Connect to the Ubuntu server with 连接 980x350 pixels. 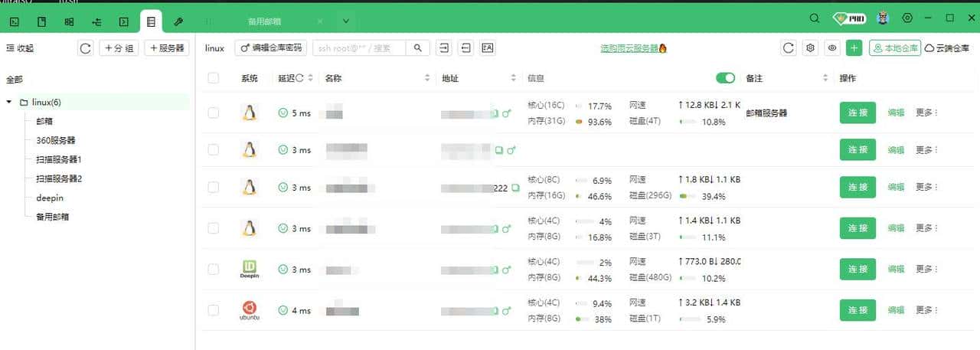pos(857,310)
